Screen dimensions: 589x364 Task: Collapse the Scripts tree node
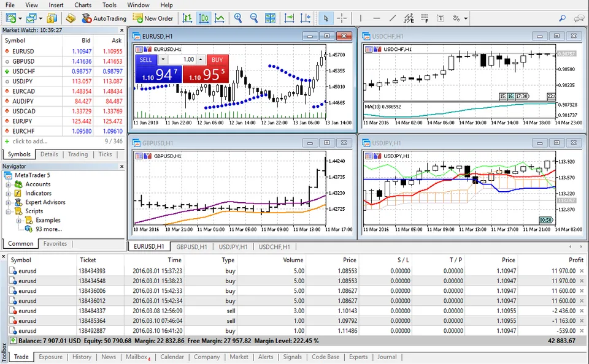pos(8,211)
